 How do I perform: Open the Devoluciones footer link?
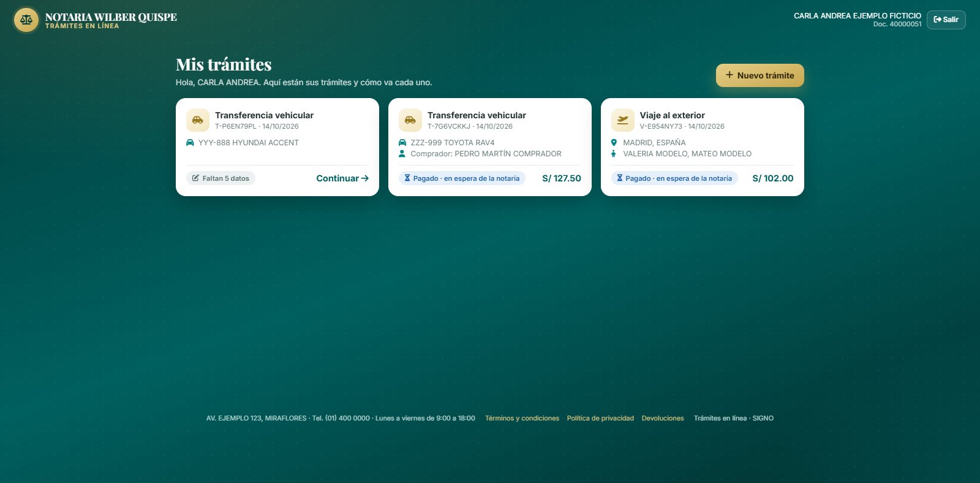[663, 418]
